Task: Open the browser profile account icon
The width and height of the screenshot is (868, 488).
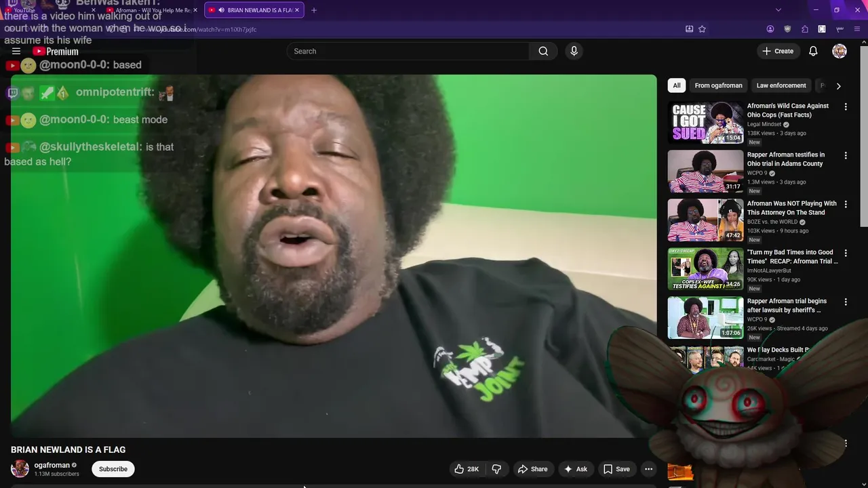Action: tap(770, 29)
